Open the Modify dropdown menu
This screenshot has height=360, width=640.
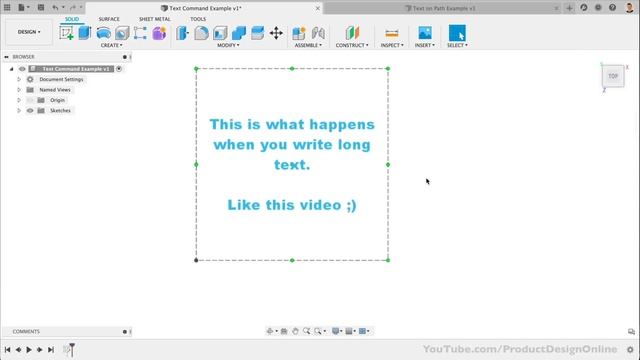tap(228, 45)
